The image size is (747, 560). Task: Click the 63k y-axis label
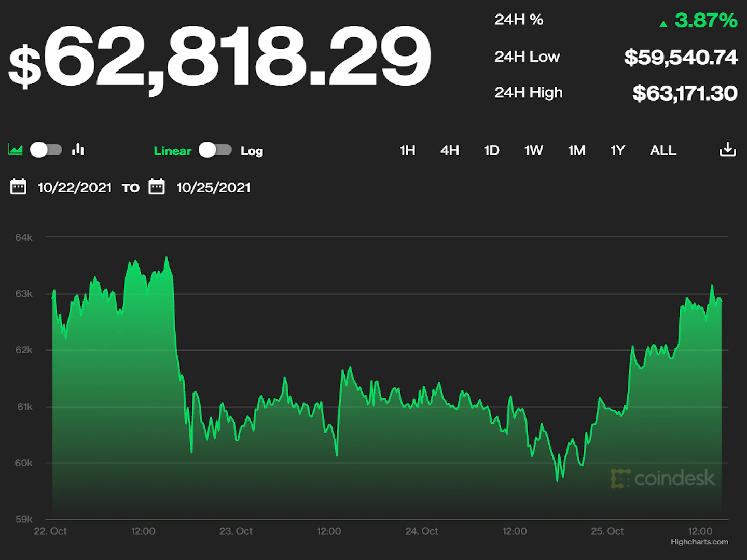coord(24,293)
